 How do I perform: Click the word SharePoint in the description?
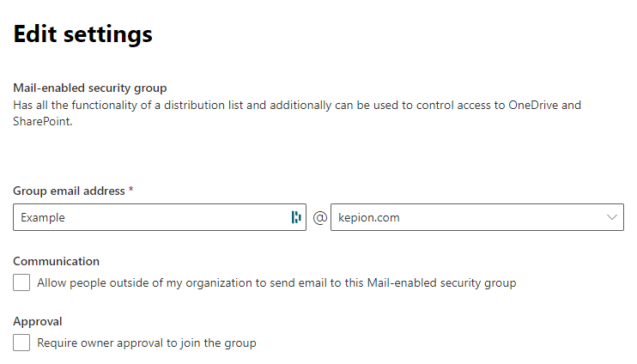pyautogui.click(x=43, y=121)
